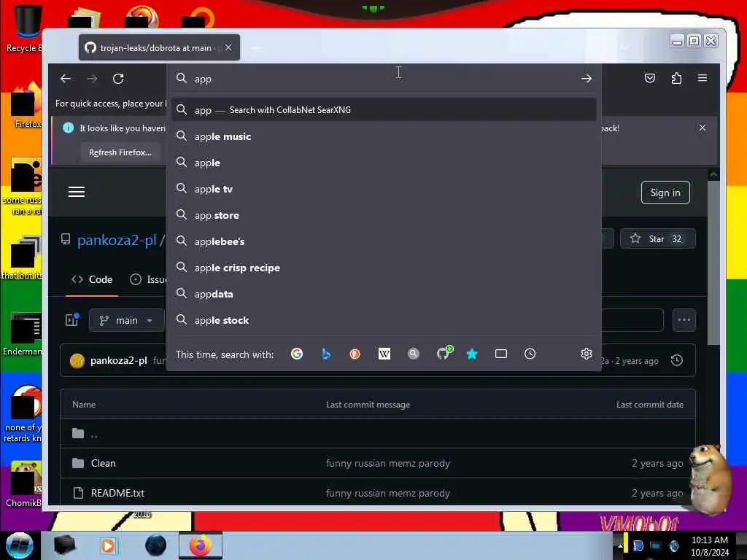
Task: Dismiss the Firefox refresh notification bar
Action: [x=703, y=128]
